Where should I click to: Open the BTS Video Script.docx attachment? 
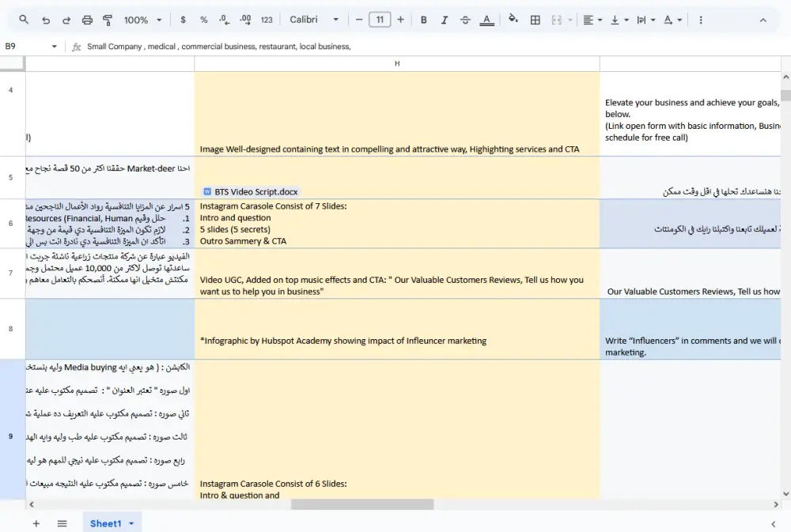coord(251,191)
